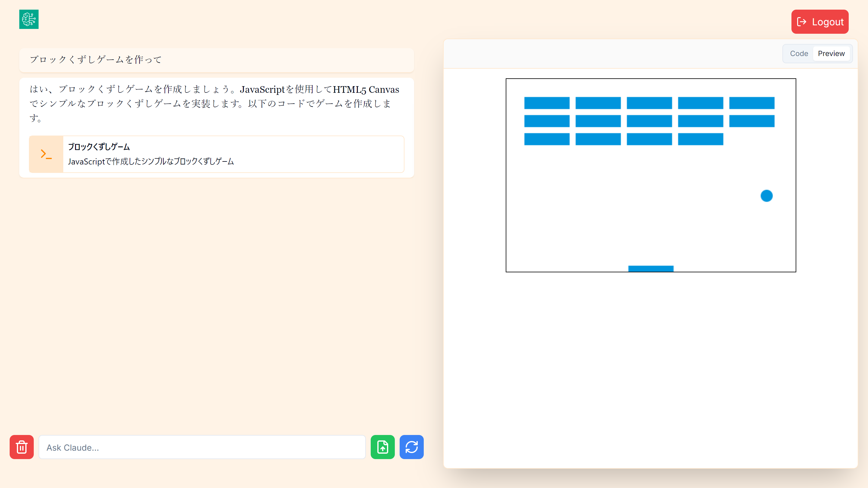Click the green file upload icon

pos(382,447)
